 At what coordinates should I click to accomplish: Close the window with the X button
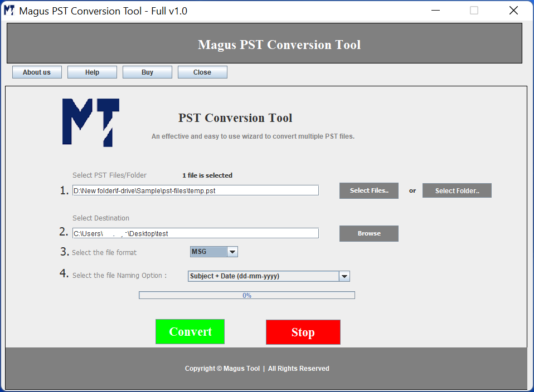(513, 11)
